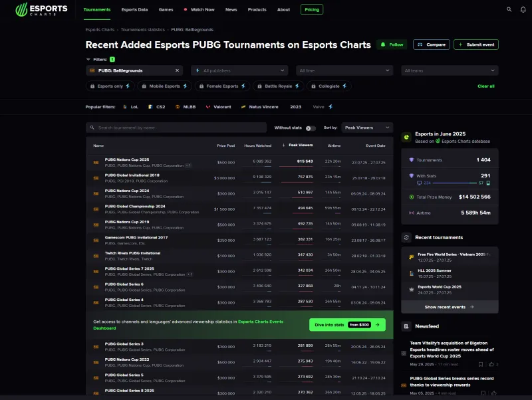The height and width of the screenshot is (400, 532).
Task: Click Esports Charts Events Dashboard link
Action: (x=188, y=325)
